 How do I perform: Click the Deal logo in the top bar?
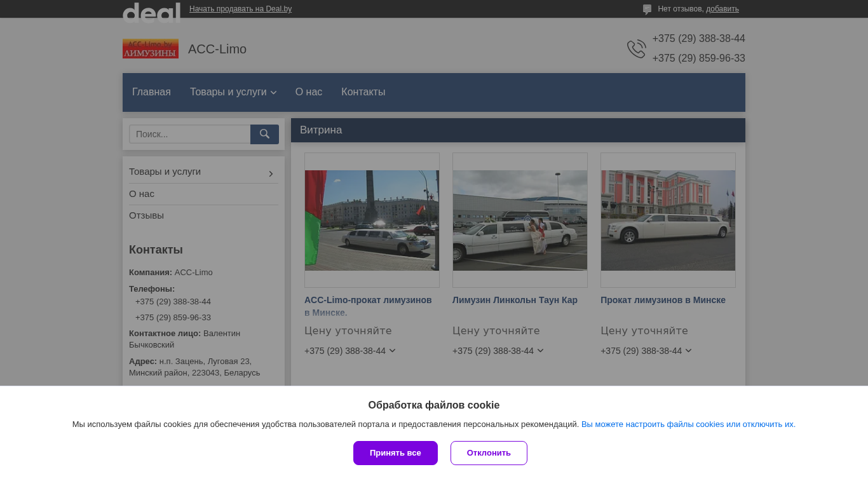click(x=151, y=12)
